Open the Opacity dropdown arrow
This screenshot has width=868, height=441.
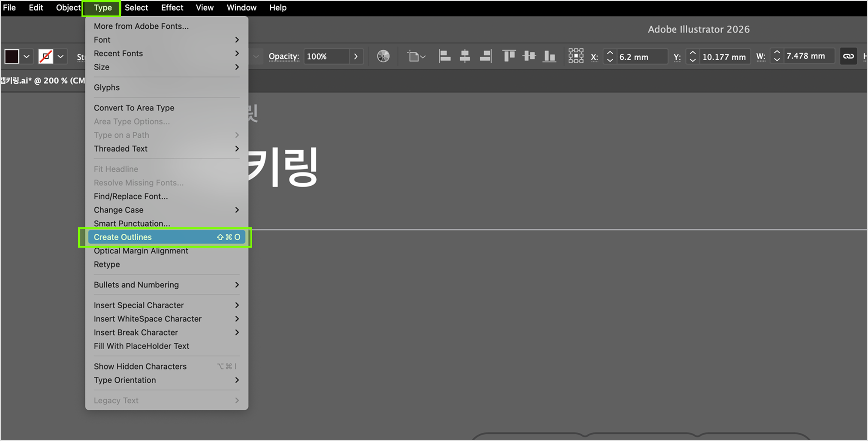[356, 56]
